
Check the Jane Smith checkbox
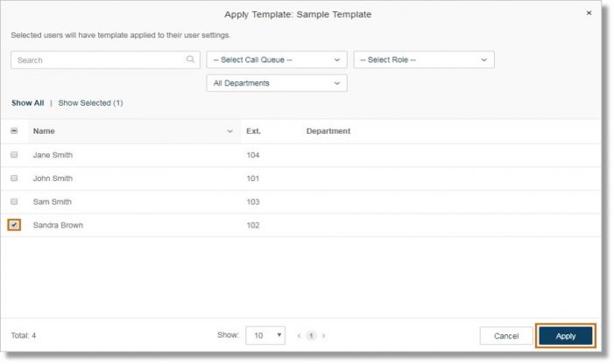(14, 155)
